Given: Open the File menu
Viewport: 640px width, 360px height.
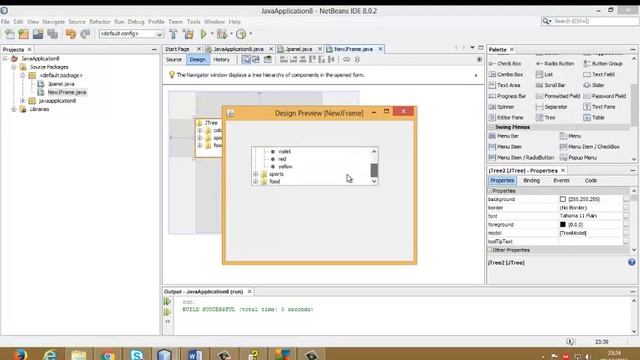Looking at the screenshot, I should pyautogui.click(x=5, y=22).
